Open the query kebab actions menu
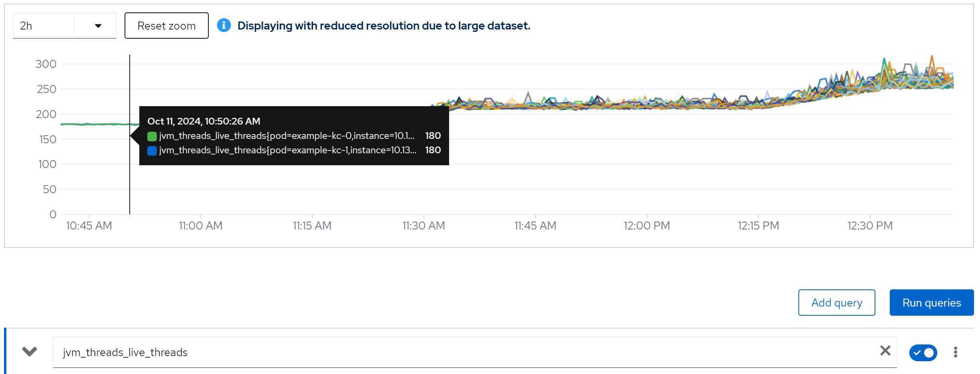The image size is (980, 374). 955,352
